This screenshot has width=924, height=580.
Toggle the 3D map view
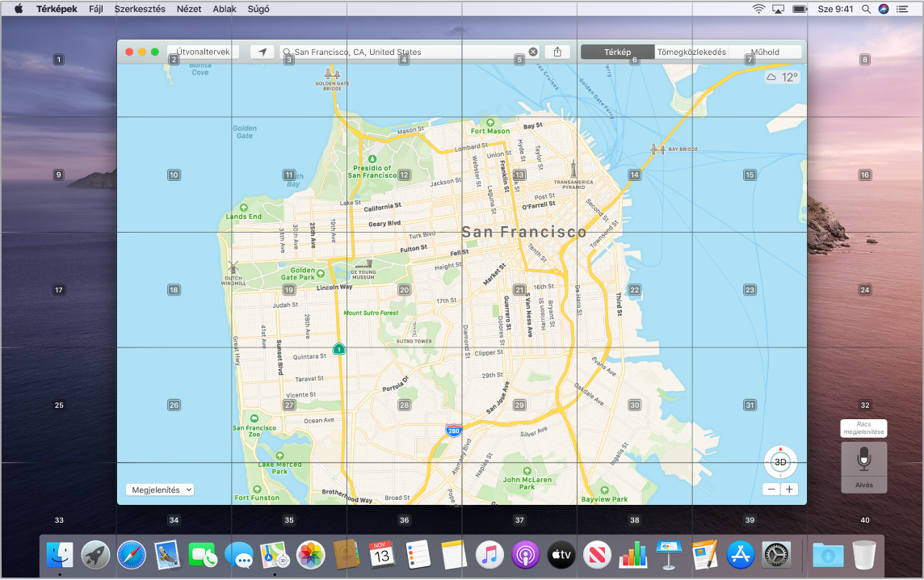click(x=780, y=463)
